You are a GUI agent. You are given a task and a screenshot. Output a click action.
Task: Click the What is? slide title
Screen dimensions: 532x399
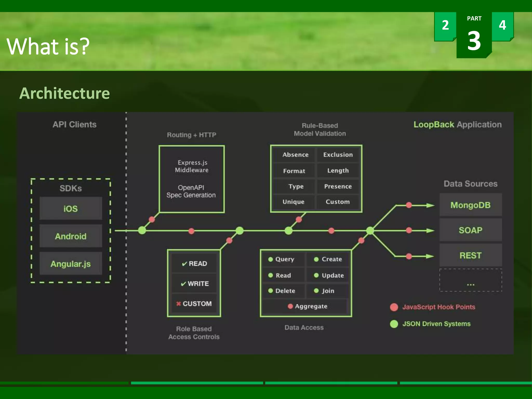(48, 46)
